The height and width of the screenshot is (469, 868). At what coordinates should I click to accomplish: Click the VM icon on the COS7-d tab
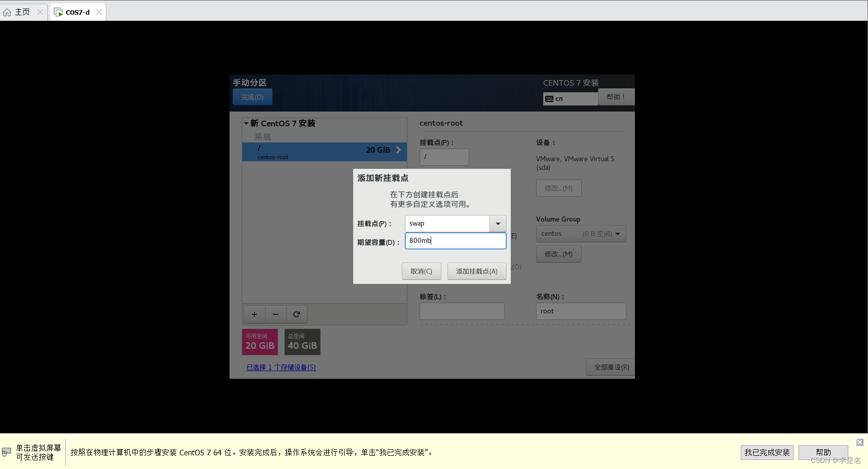tap(58, 12)
